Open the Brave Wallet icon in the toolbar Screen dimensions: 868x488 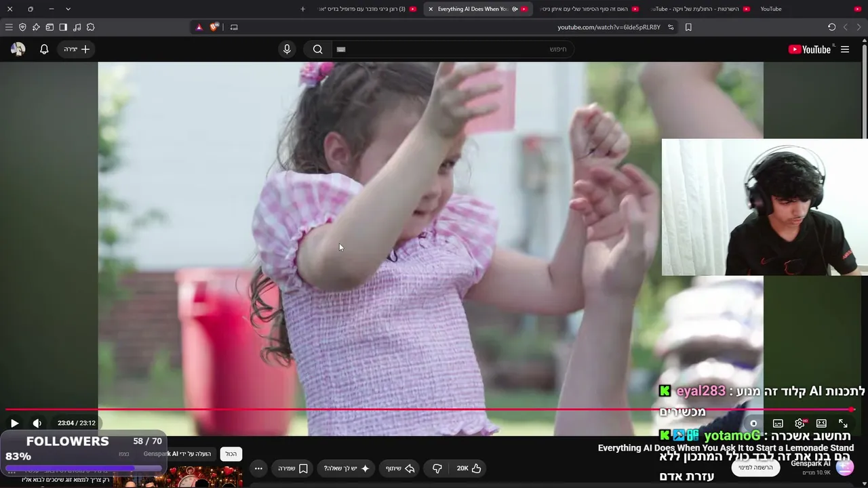click(x=50, y=27)
